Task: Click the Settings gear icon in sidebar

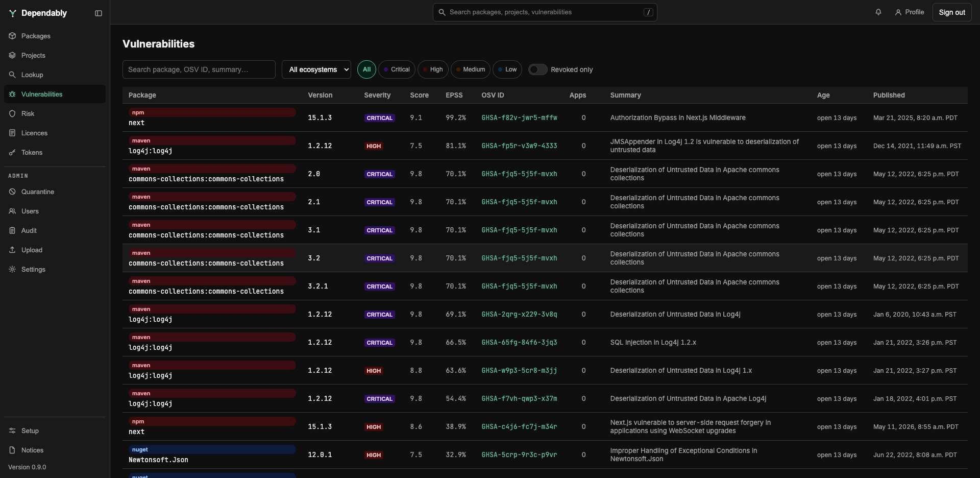Action: coord(12,269)
